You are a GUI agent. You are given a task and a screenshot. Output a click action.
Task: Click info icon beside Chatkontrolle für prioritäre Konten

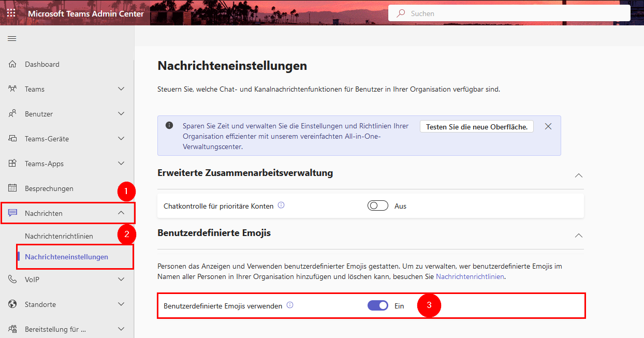281,205
